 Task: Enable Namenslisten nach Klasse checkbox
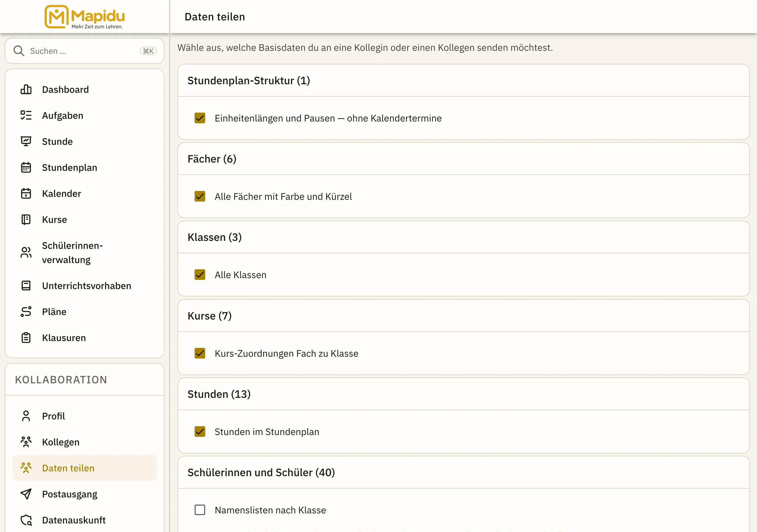(x=200, y=510)
